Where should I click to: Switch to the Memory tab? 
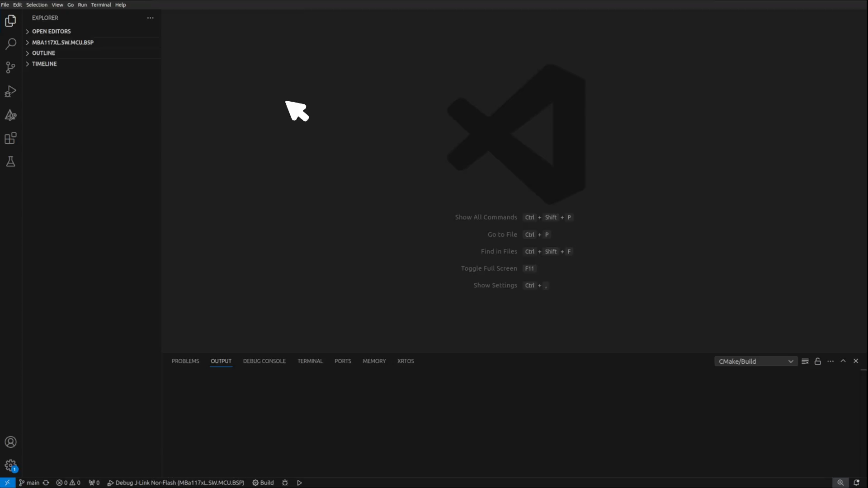coord(374,361)
